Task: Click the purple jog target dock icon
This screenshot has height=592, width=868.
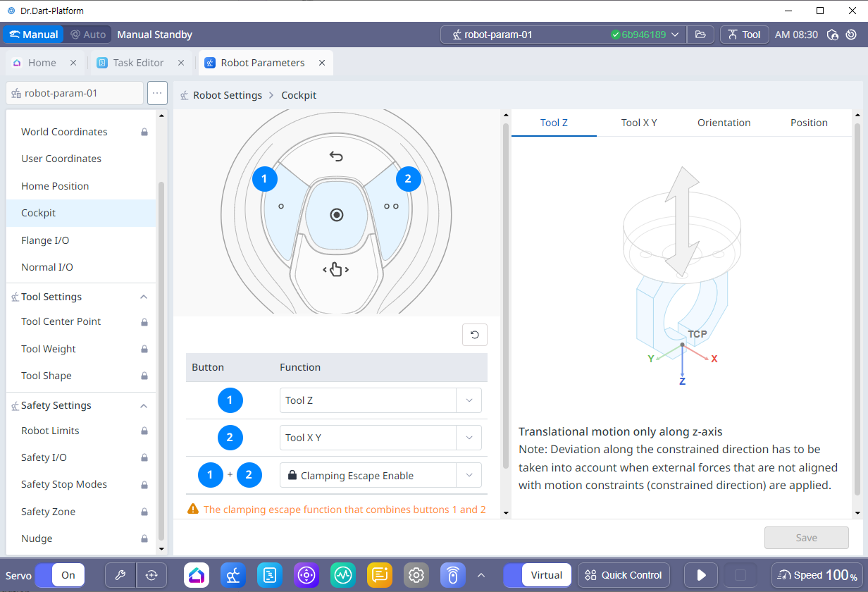Action: point(306,575)
